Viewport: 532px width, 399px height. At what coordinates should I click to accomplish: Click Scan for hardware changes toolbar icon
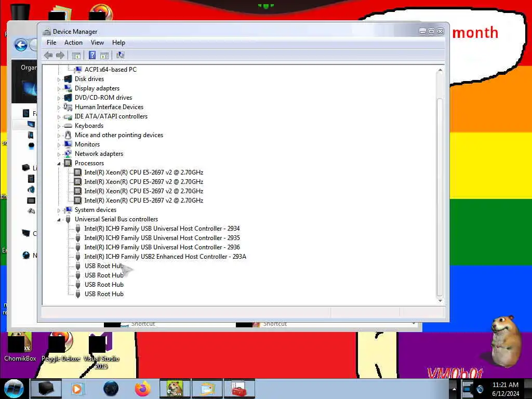point(120,55)
